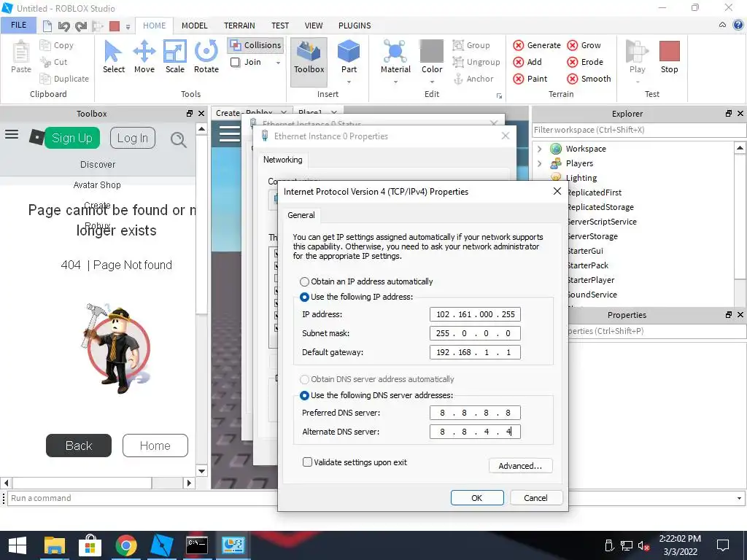Open the Advanced... TCP/IP settings

[x=520, y=466]
